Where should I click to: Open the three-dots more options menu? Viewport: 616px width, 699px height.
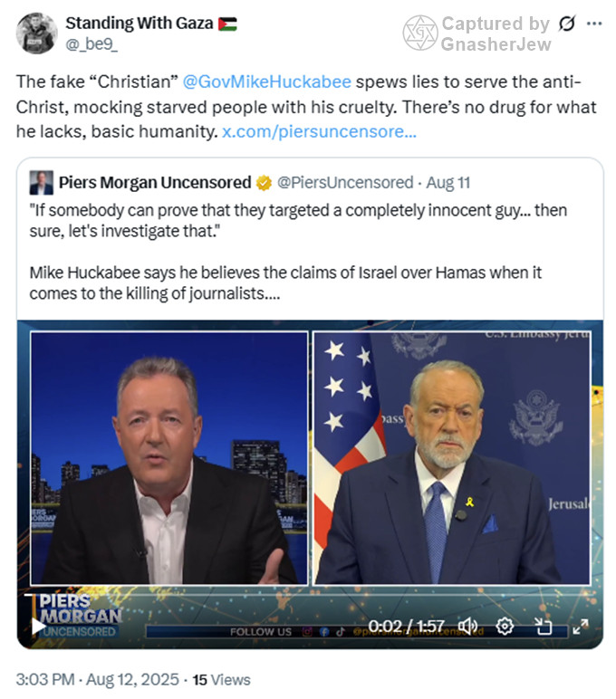(594, 24)
